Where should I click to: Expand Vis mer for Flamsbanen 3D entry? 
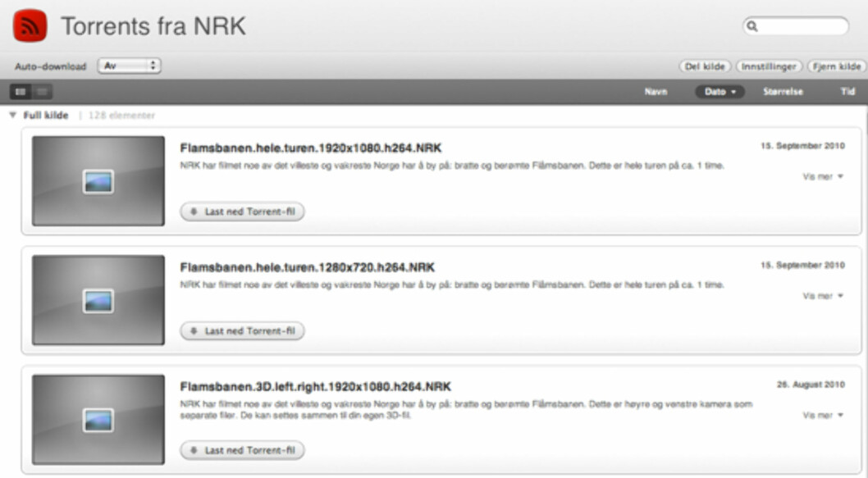pyautogui.click(x=823, y=416)
